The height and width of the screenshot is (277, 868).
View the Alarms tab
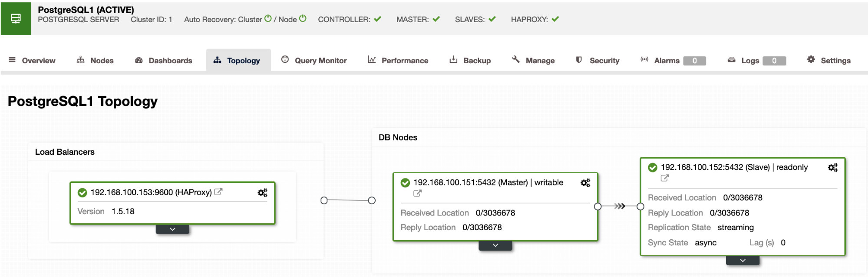673,60
